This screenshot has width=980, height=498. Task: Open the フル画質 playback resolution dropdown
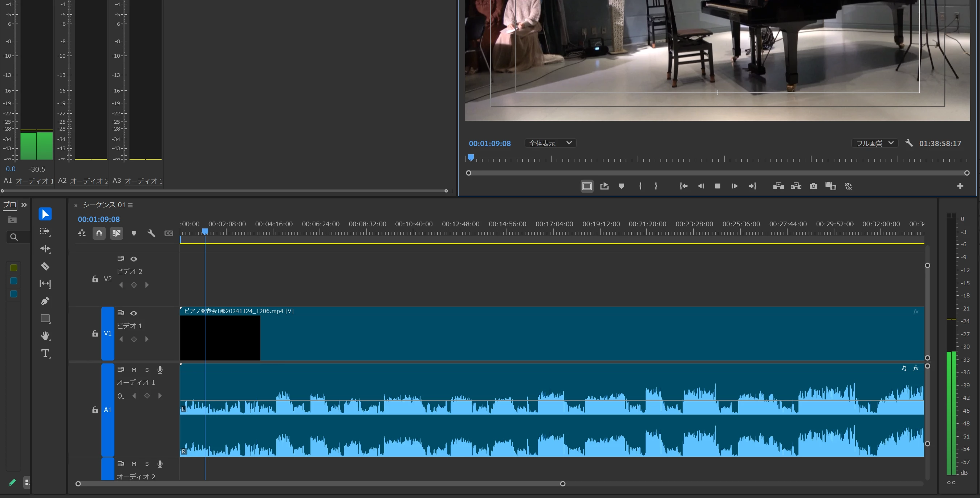(874, 143)
